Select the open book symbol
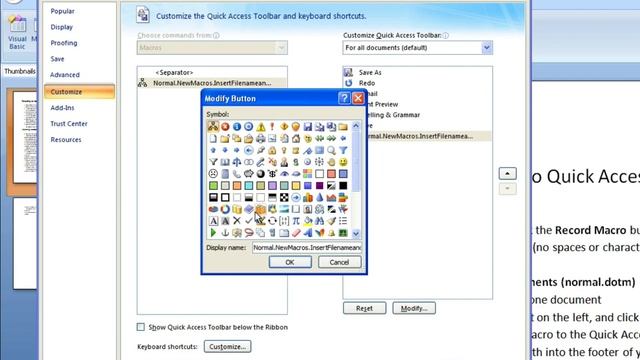The image size is (640, 360). pyautogui.click(x=225, y=162)
